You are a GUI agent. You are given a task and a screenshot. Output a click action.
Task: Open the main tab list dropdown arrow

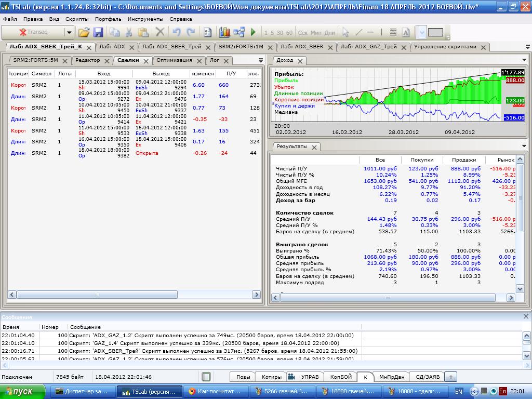[528, 47]
